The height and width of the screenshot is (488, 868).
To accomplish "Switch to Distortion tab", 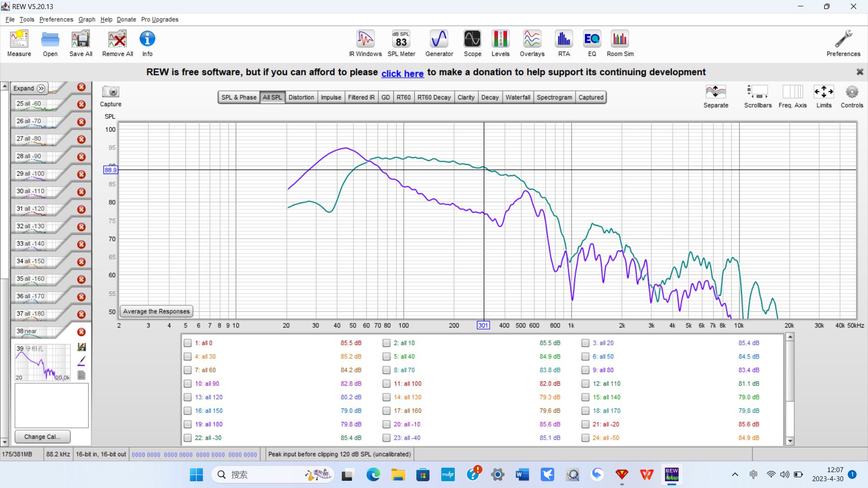I will (301, 97).
